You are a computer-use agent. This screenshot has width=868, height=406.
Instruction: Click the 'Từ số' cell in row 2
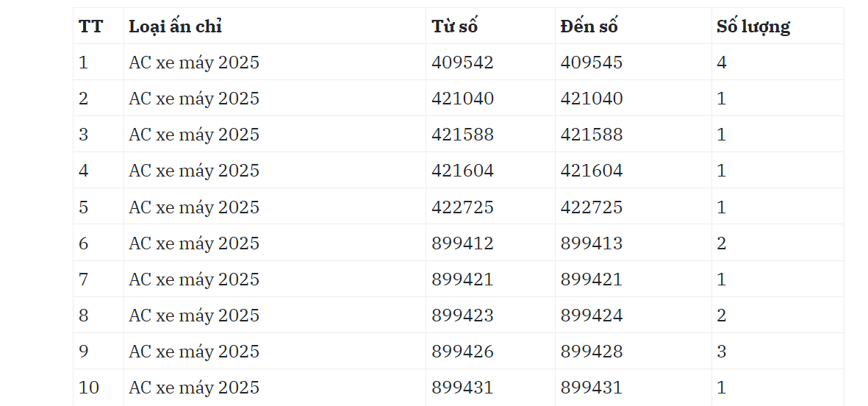coord(490,98)
